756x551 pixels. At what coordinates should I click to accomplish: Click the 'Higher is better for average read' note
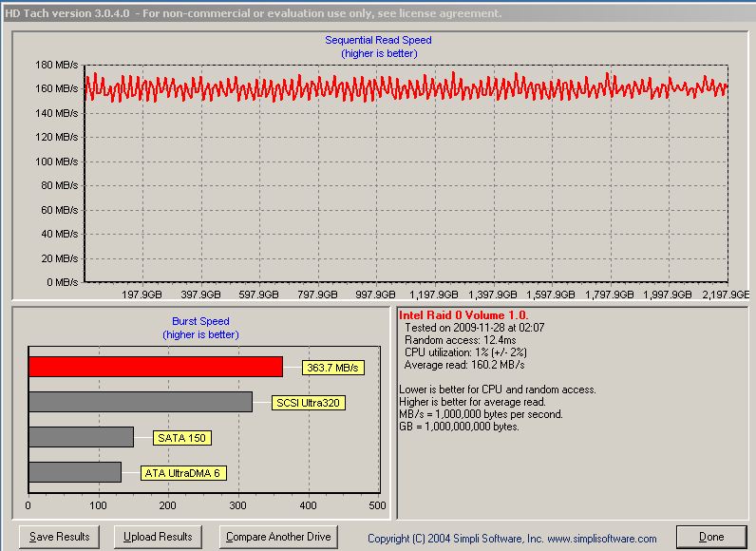tap(473, 402)
